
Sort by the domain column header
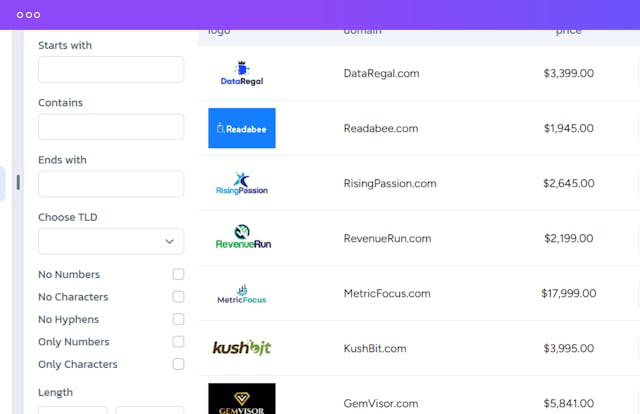pyautogui.click(x=362, y=31)
